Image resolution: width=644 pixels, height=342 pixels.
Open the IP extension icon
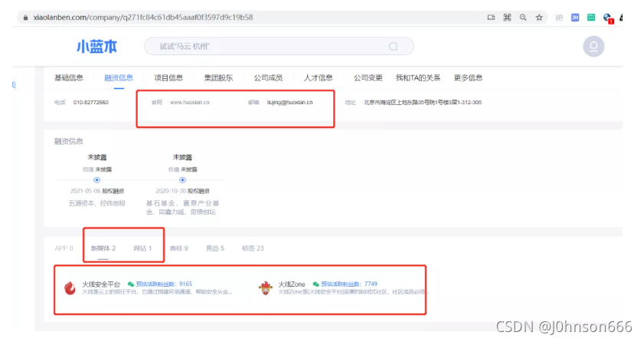click(559, 18)
